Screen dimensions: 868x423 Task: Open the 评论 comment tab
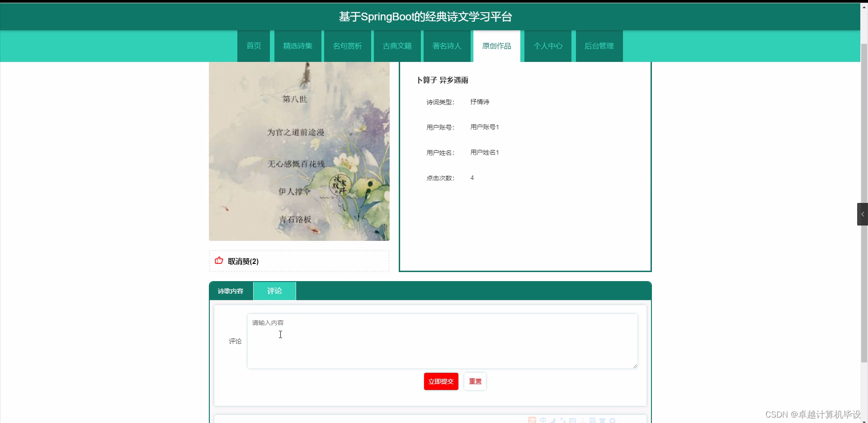[274, 291]
